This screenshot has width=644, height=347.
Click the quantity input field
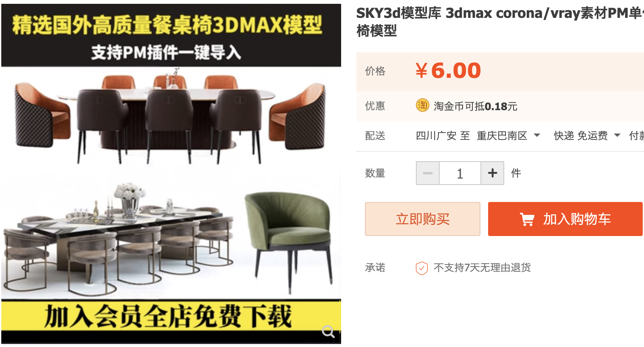click(460, 173)
